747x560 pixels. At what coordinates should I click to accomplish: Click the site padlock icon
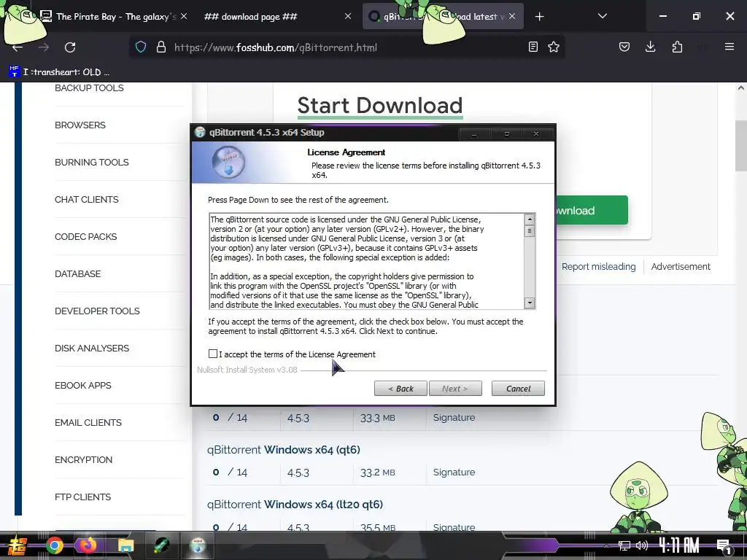tap(161, 47)
